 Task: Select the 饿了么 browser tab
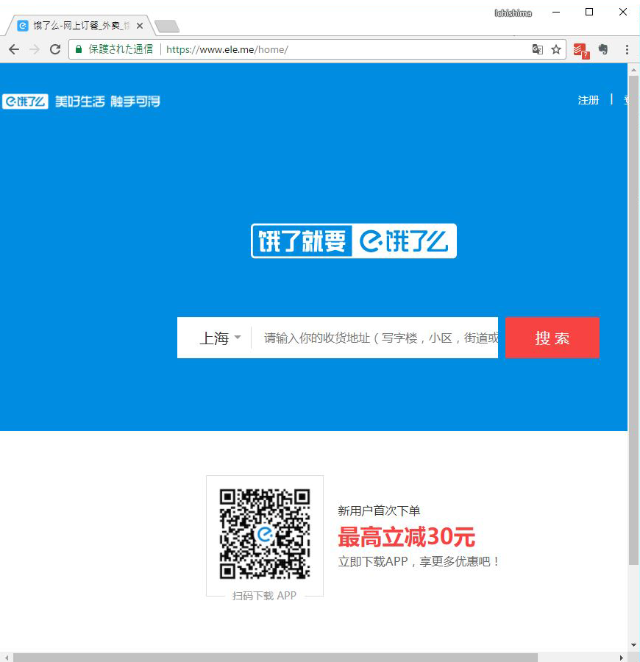point(80,26)
